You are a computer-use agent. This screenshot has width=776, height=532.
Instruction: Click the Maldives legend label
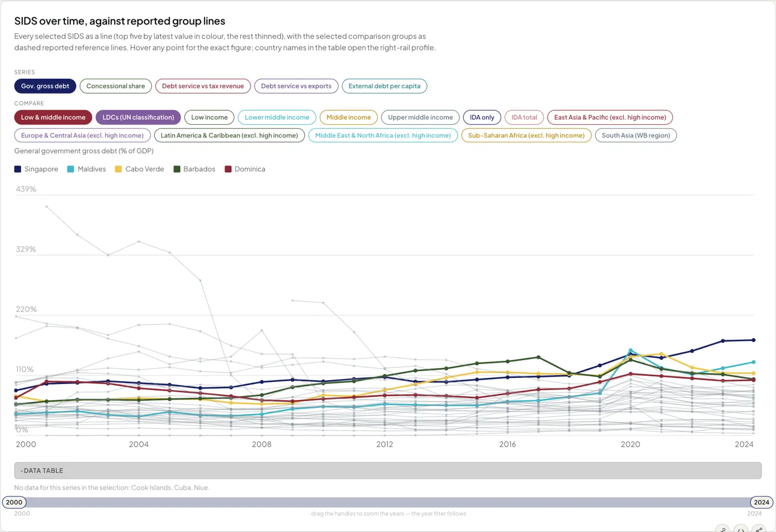pos(91,169)
